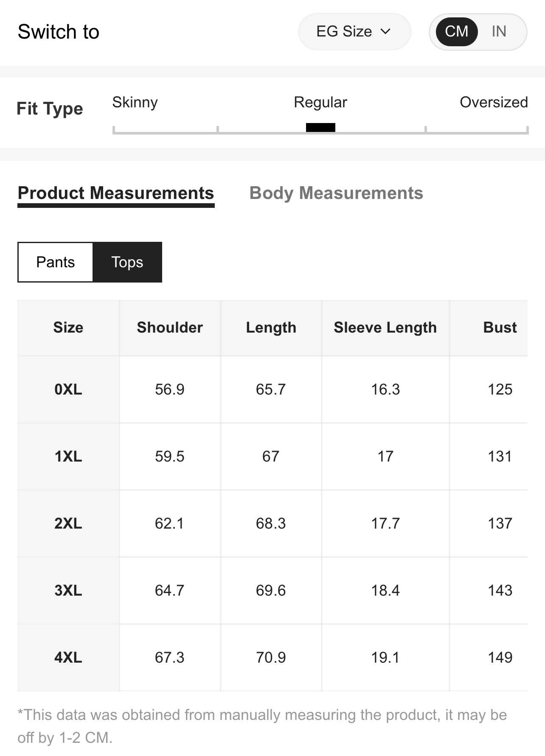Open the Body Measurements tab
This screenshot has width=545, height=756.
[336, 193]
